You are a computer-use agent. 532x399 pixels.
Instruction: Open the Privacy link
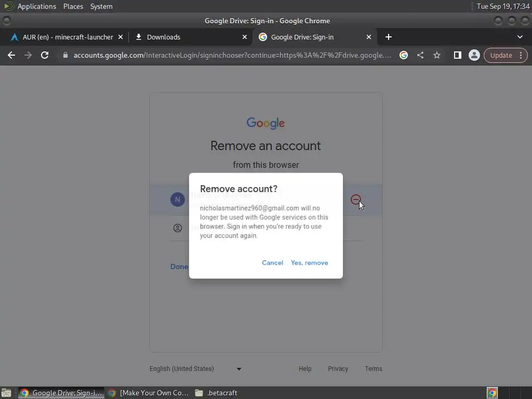338,369
